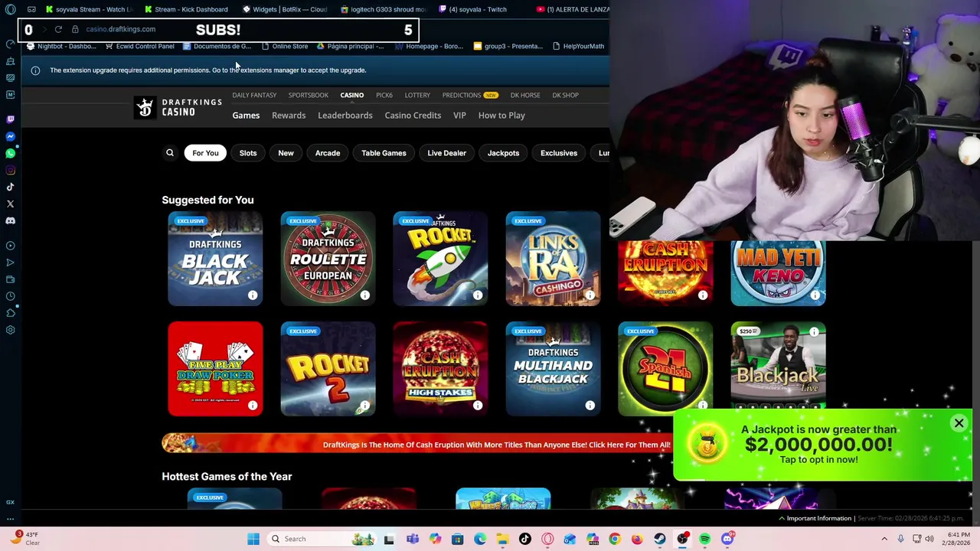Close the jackpot notification popup

[x=959, y=423]
